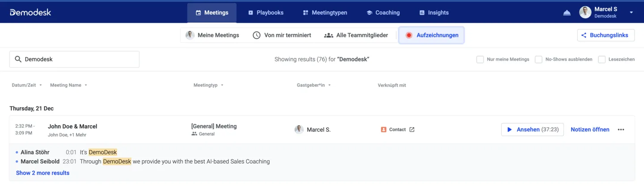The width and height of the screenshot is (644, 186).
Task: Click Marcel S profile avatar in header
Action: [x=585, y=12]
